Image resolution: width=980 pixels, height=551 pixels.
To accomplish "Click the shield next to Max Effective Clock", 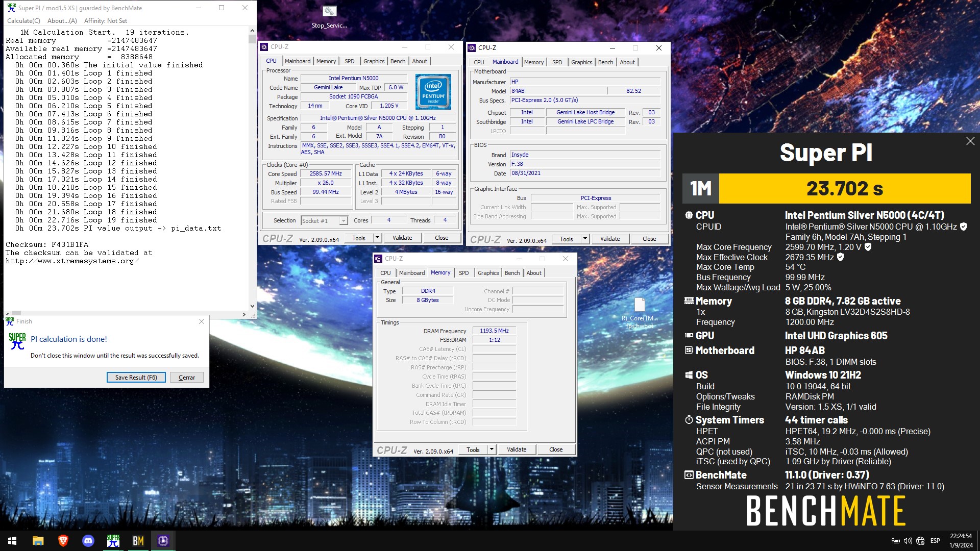I will click(840, 257).
